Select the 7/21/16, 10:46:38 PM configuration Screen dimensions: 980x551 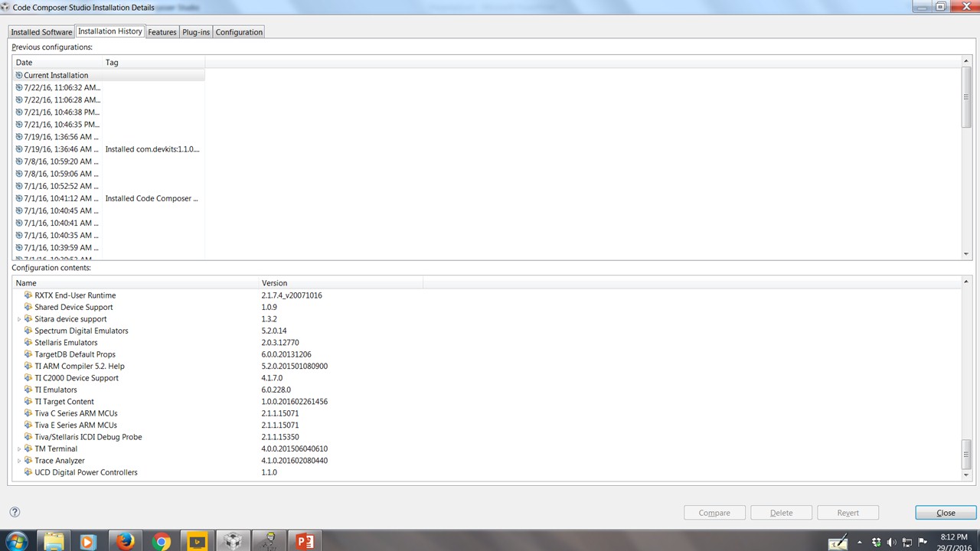(61, 112)
